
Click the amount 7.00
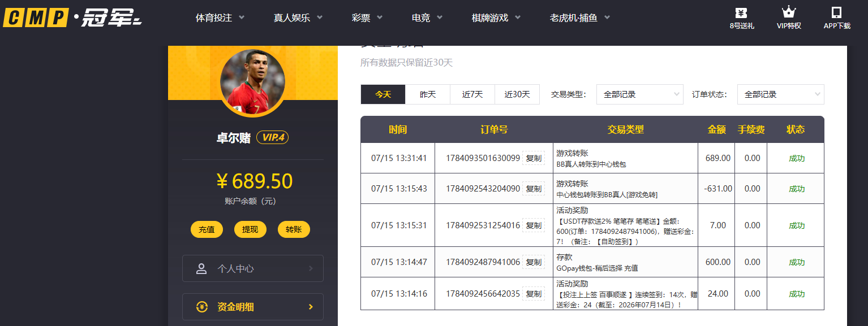point(717,225)
